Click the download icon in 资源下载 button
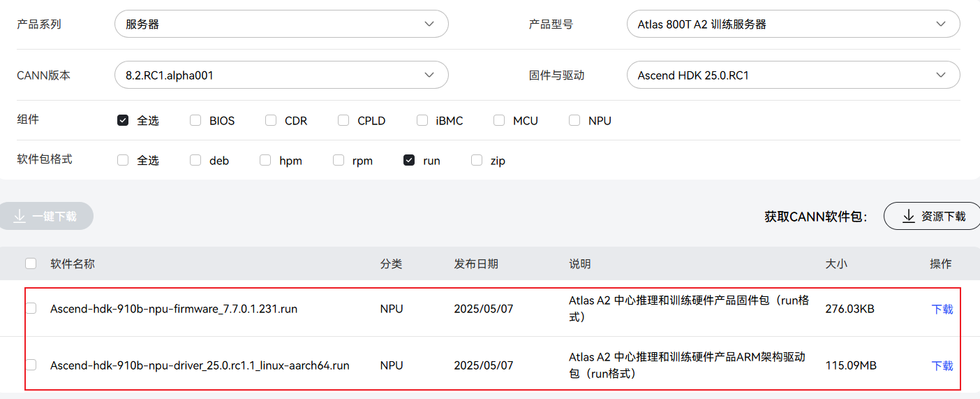Viewport: 980px width, 399px height. click(x=908, y=216)
